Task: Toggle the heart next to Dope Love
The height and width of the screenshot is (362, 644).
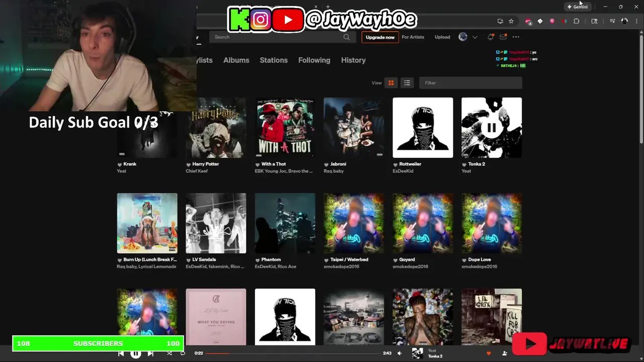Action: coord(464,260)
